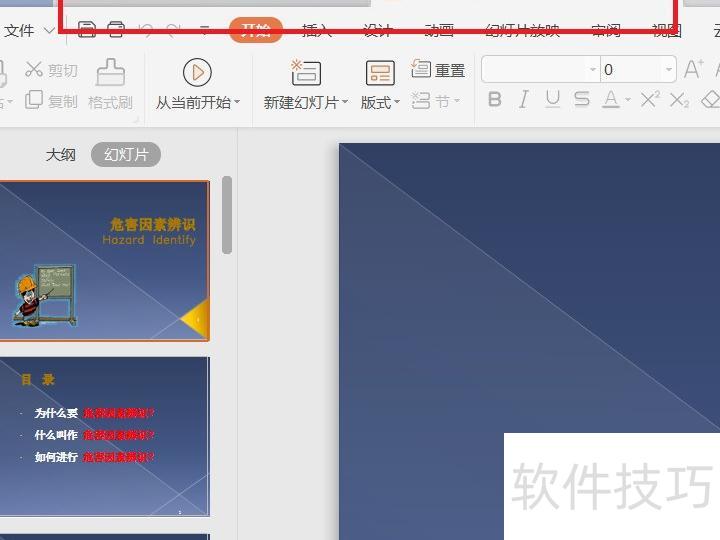Expand the 从当前开始 dropdown arrow
The height and width of the screenshot is (540, 720).
pyautogui.click(x=237, y=101)
